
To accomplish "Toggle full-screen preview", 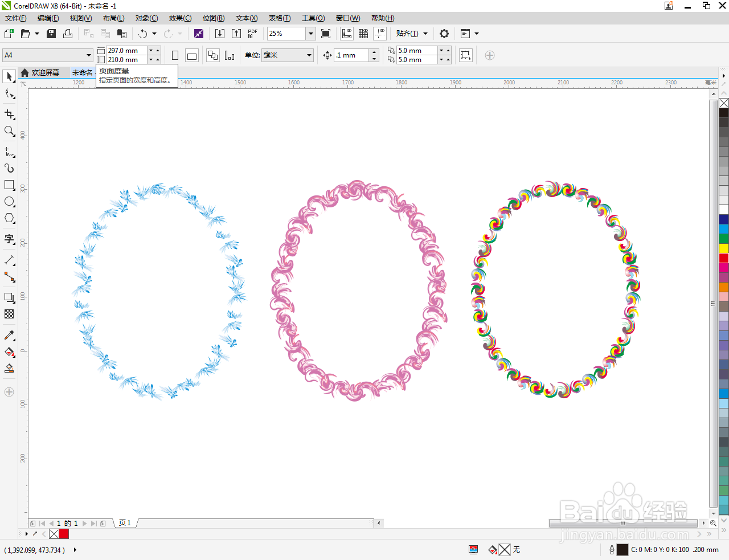I will (x=326, y=34).
